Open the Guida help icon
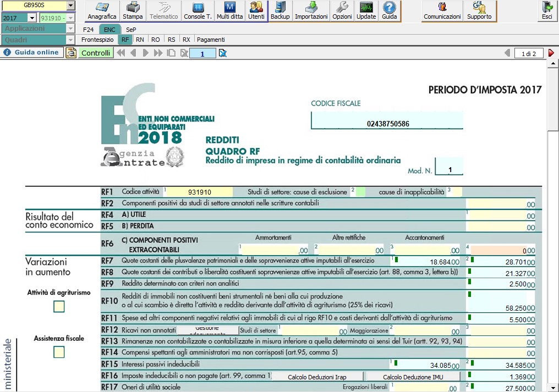The image size is (559, 392). 390,11
